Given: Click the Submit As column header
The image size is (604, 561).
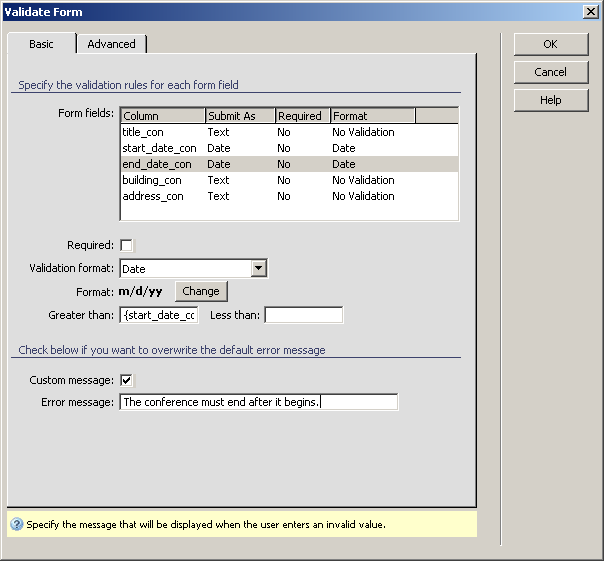Looking at the screenshot, I should point(240,116).
